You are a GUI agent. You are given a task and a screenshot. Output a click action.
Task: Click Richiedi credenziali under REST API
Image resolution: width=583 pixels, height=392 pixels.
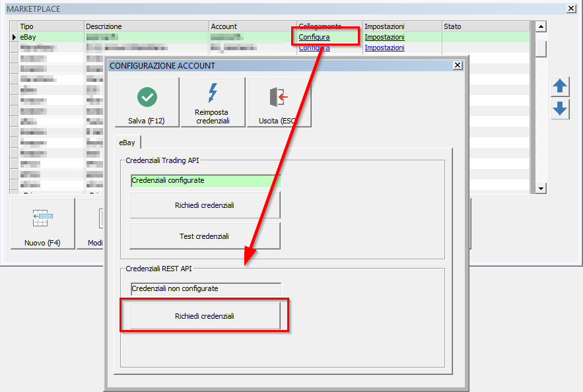[205, 316]
